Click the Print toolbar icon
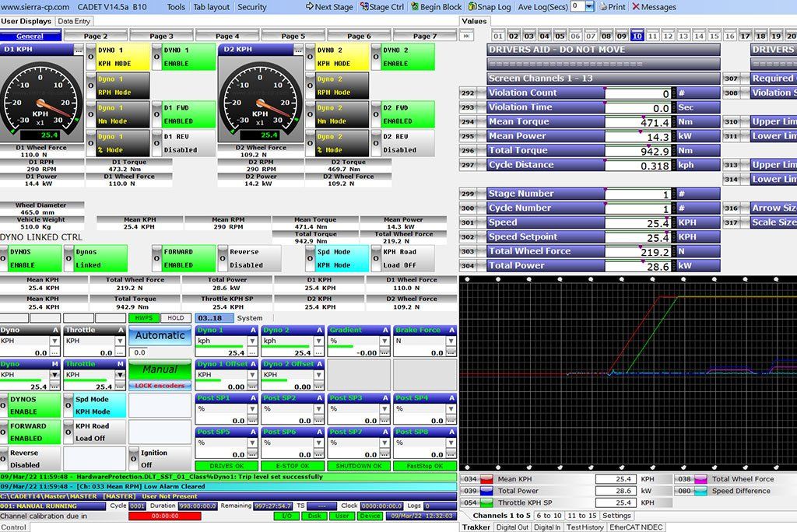This screenshot has width=797, height=532. click(612, 7)
